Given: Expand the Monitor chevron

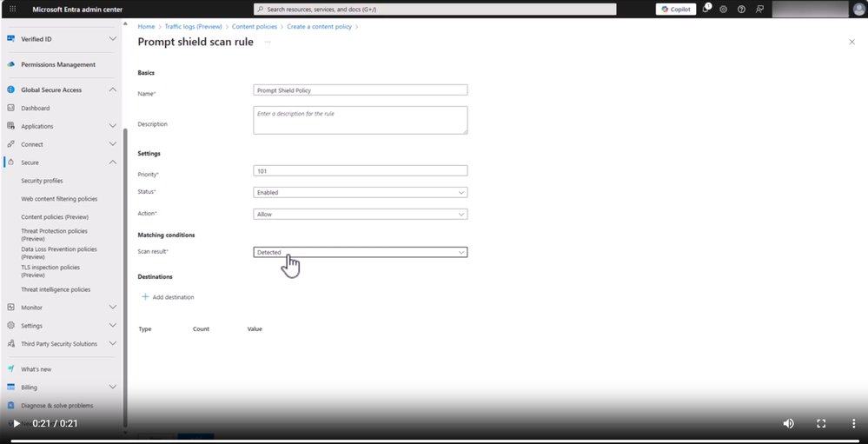Looking at the screenshot, I should pos(112,307).
